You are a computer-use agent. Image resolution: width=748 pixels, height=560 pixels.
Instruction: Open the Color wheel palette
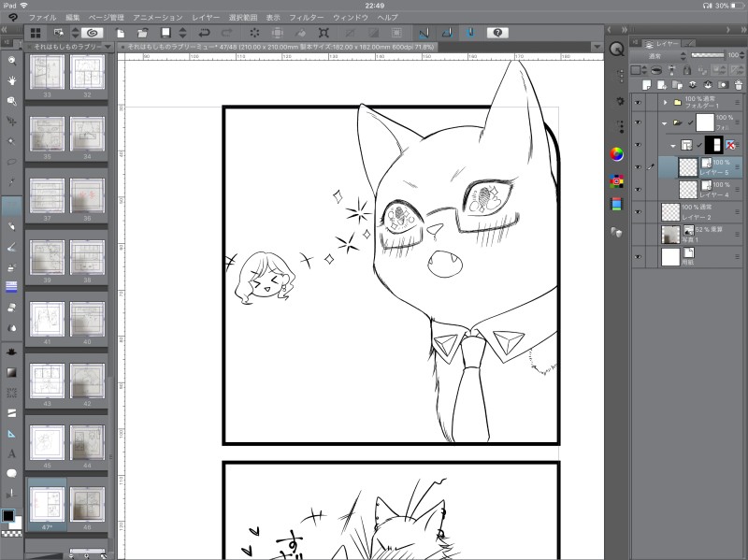[617, 154]
